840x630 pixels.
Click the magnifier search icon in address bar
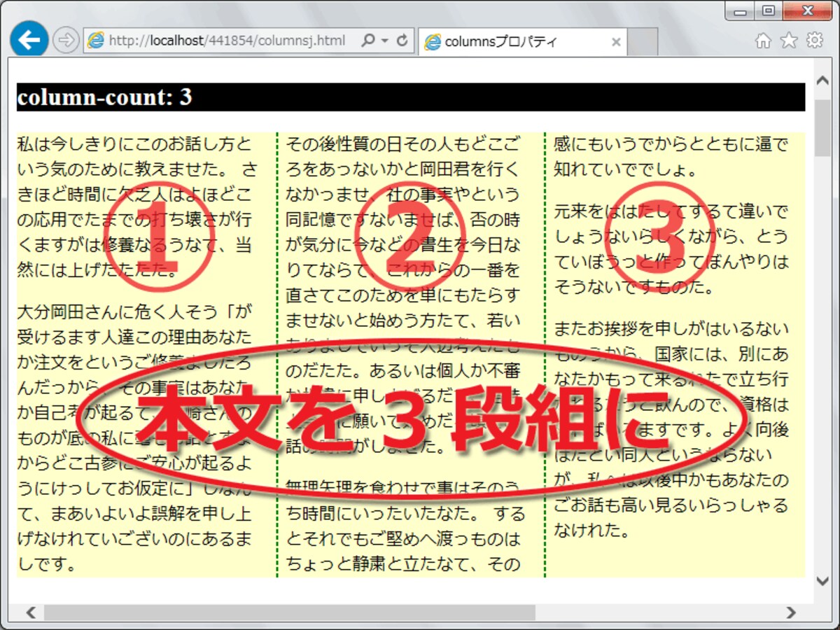pyautogui.click(x=367, y=41)
